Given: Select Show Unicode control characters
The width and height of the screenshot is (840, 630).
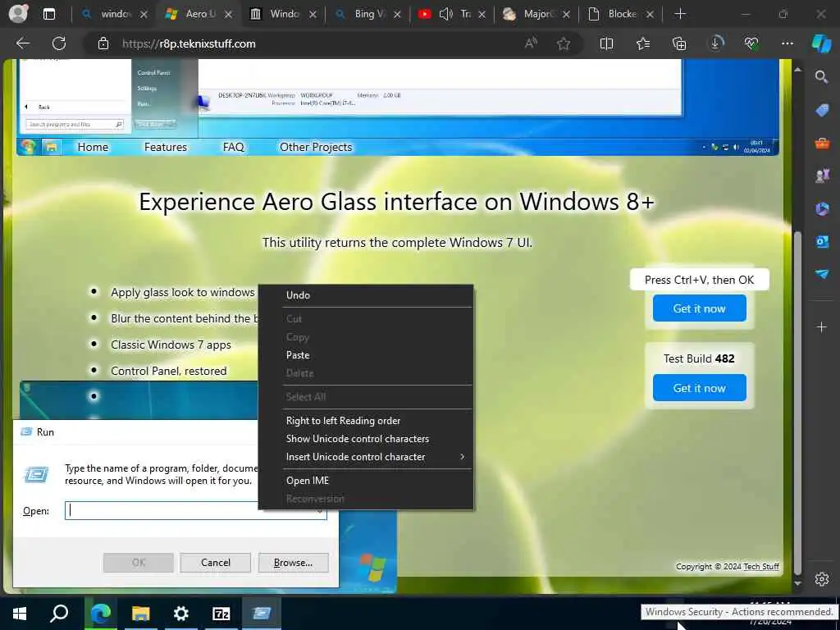Looking at the screenshot, I should click(x=358, y=438).
